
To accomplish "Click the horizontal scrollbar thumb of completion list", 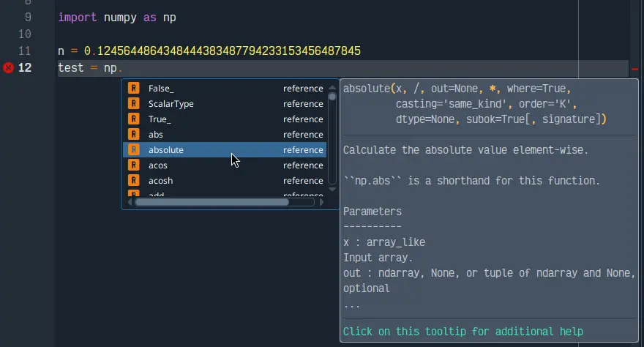I will click(212, 202).
